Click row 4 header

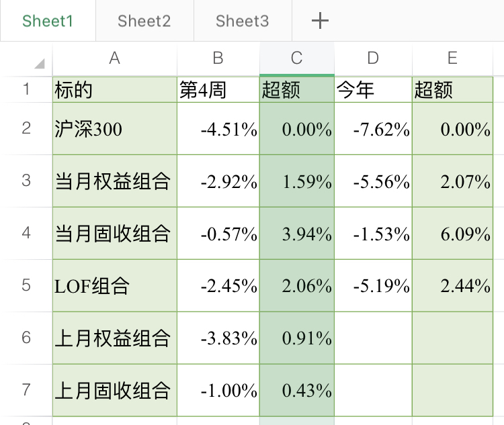(x=26, y=233)
